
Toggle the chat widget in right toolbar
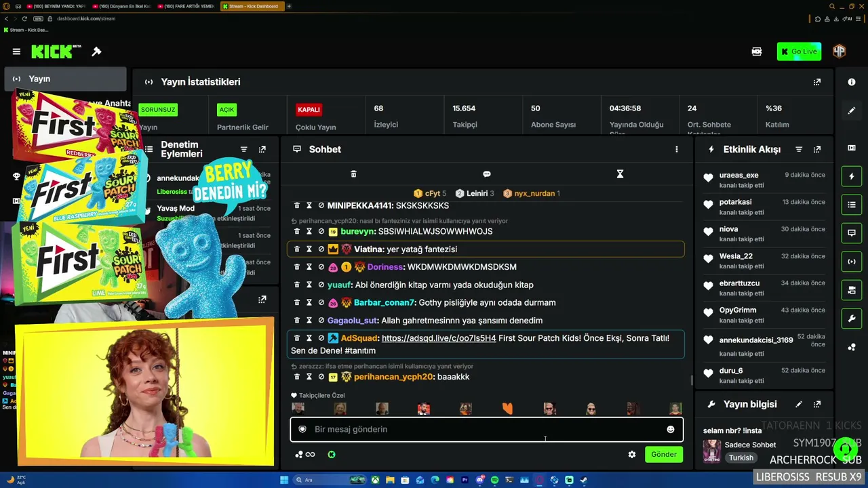click(x=852, y=233)
